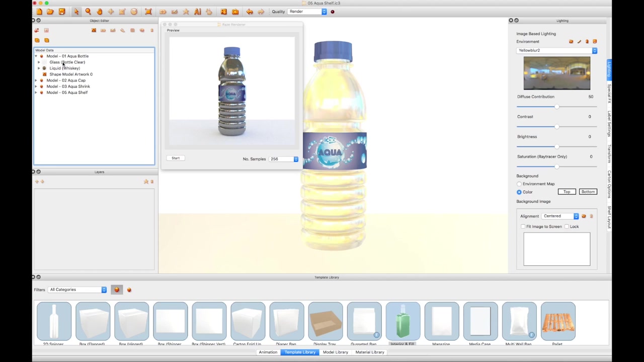This screenshot has height=362, width=644.
Task: Edit environment with the pencil icon
Action: tap(579, 42)
